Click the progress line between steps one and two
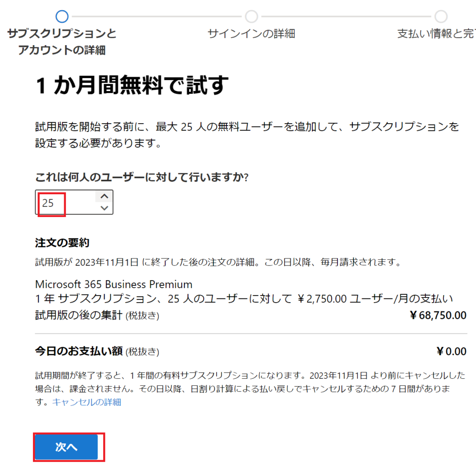 click(x=157, y=16)
